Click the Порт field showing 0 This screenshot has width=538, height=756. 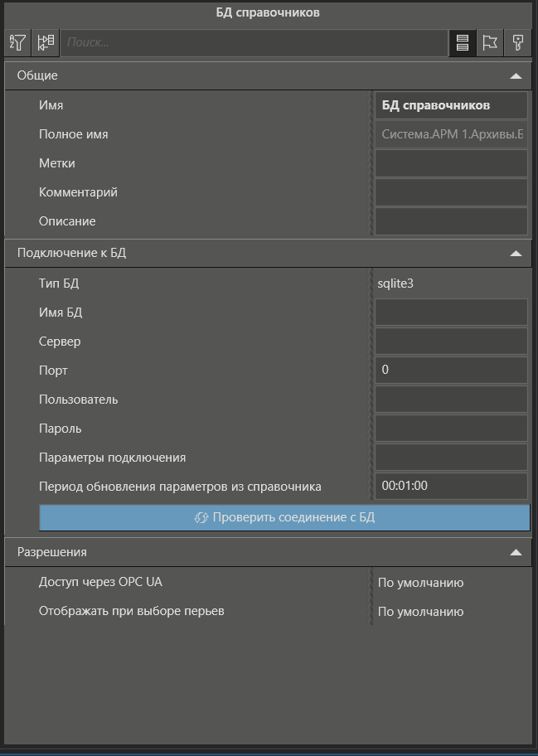point(451,370)
